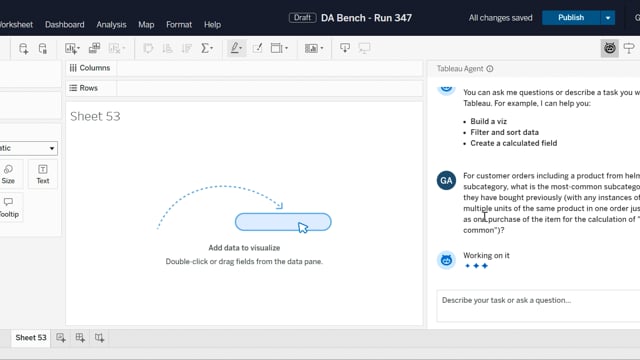Click the Sheet 53 title text
This screenshot has height=360, width=640.
(95, 116)
